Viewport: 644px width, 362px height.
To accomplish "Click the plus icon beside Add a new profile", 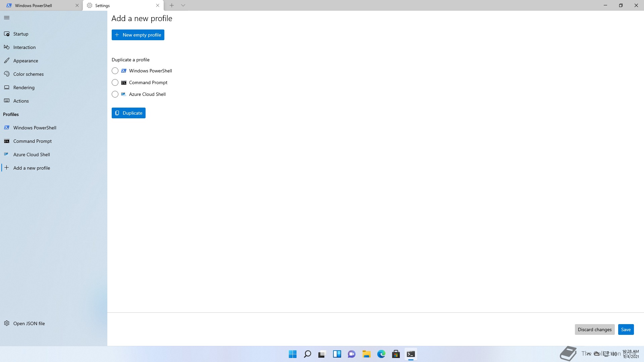I will coord(6,168).
